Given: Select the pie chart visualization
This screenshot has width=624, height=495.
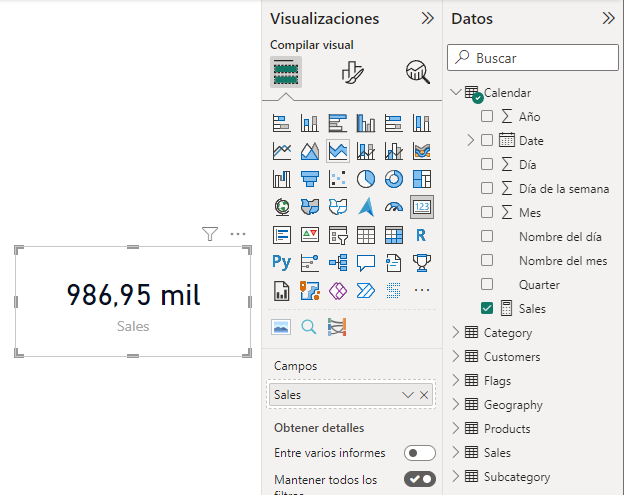Looking at the screenshot, I should 366,179.
